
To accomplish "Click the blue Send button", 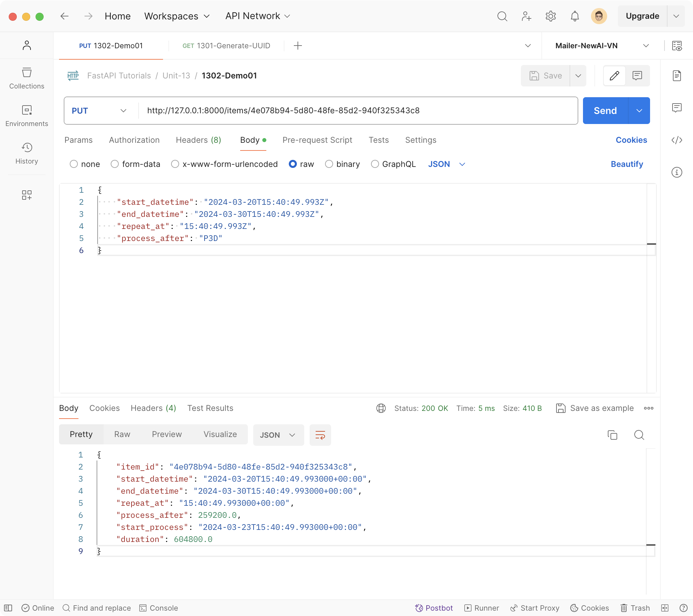I will (605, 111).
